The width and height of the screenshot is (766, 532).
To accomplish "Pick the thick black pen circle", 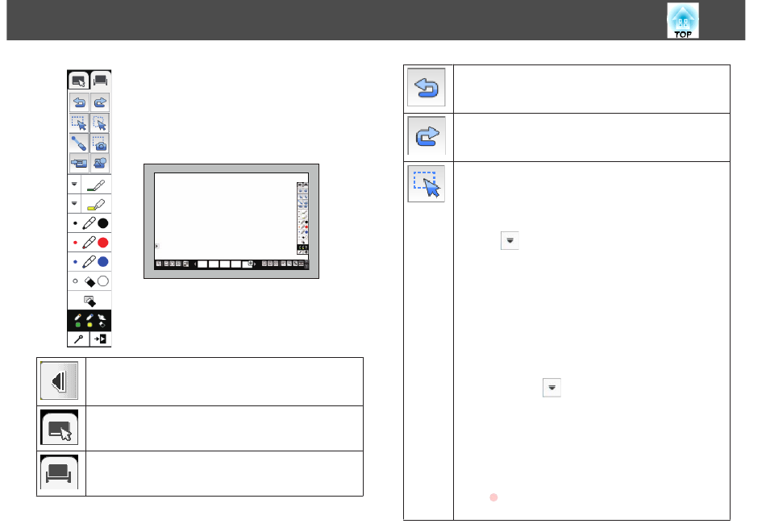I will [x=103, y=223].
